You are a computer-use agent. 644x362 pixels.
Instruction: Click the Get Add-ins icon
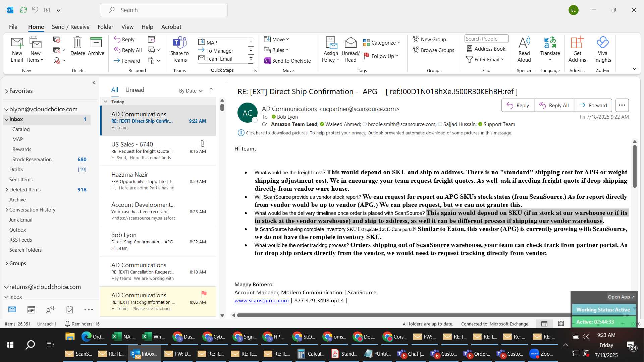click(x=577, y=50)
